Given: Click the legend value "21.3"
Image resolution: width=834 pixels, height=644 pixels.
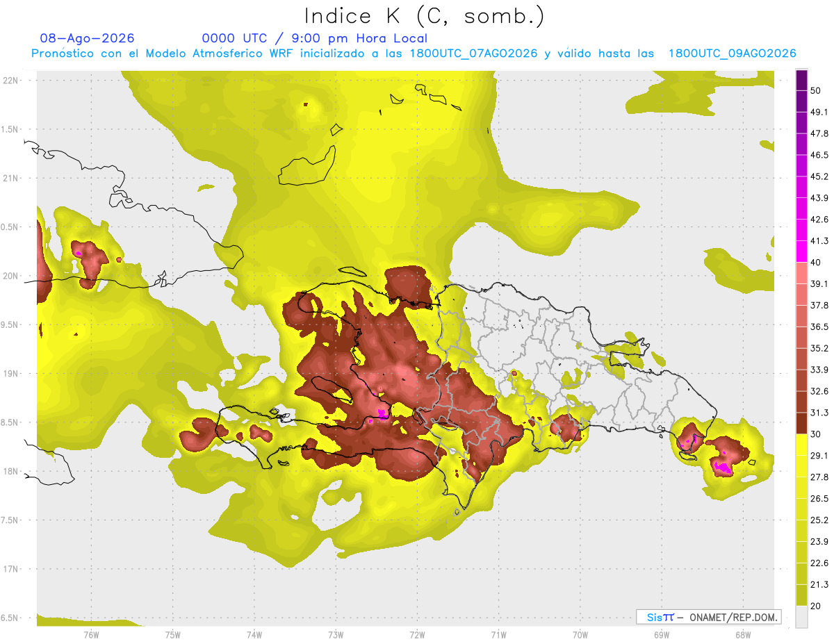Looking at the screenshot, I should point(819,584).
